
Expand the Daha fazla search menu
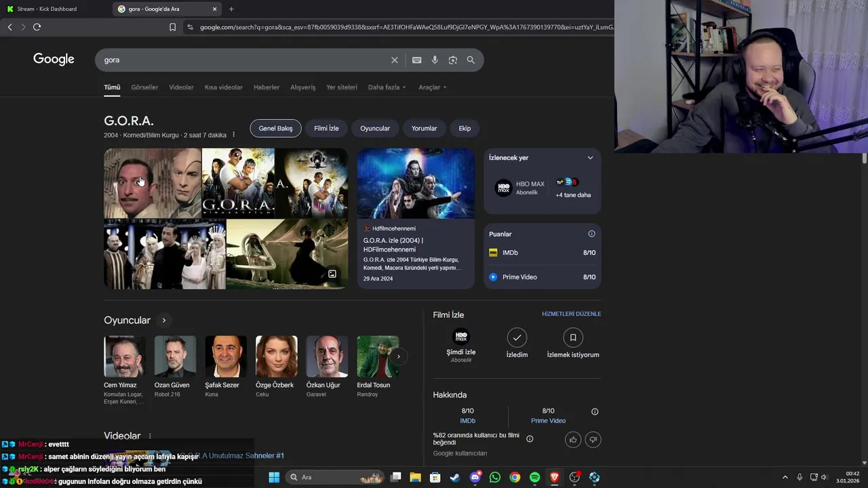pos(387,87)
